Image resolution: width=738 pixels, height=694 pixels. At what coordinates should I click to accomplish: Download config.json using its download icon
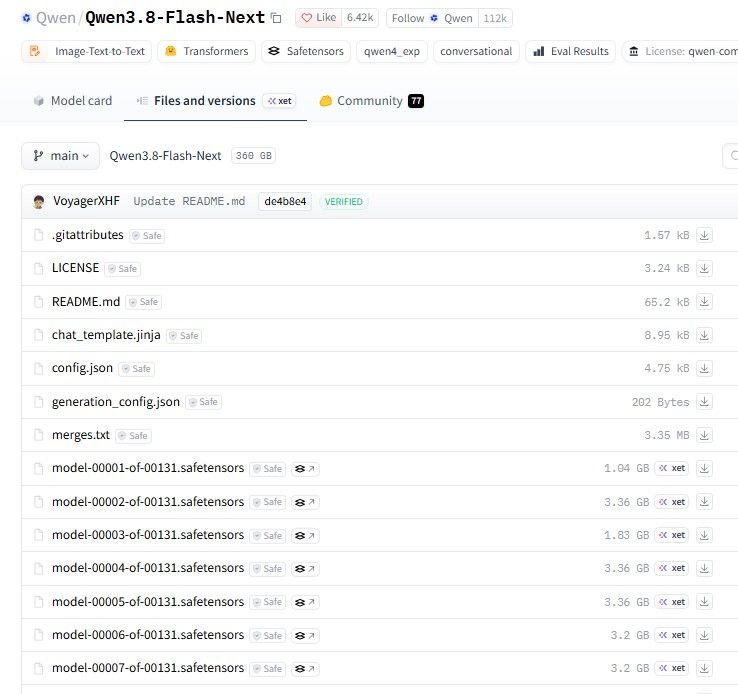pos(704,368)
